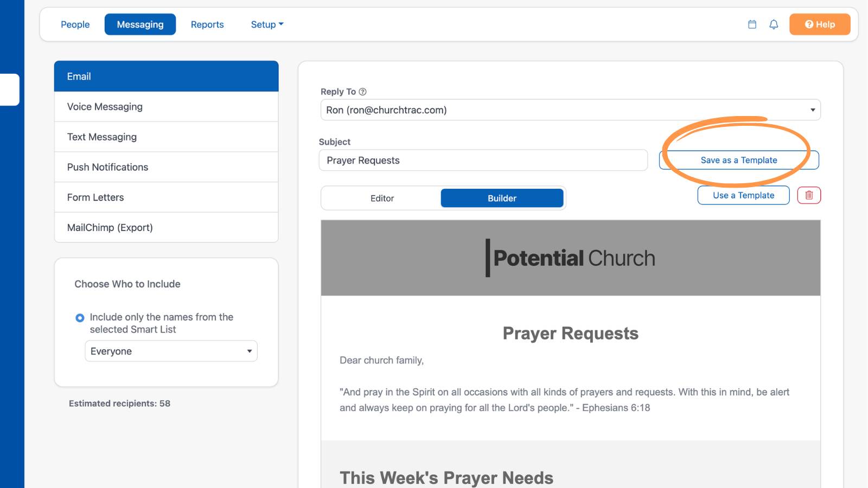Open Form Letters section

coord(166,197)
